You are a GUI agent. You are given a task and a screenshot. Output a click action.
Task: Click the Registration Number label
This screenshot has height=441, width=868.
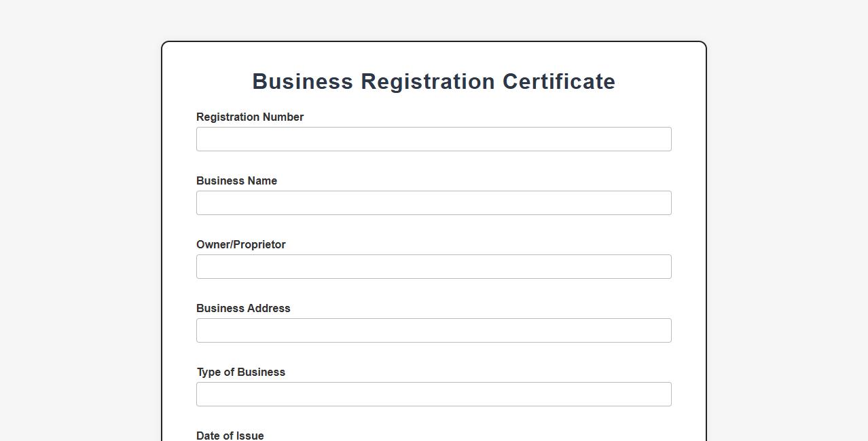click(249, 117)
